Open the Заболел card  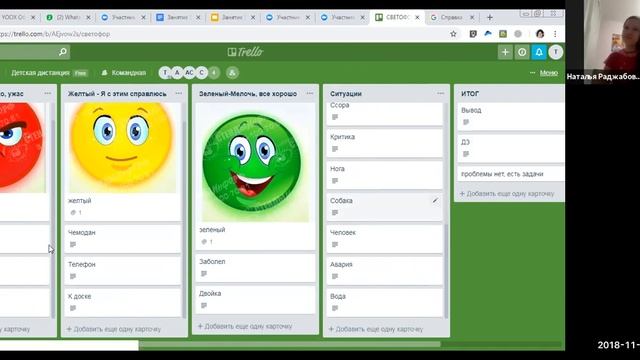point(255,267)
